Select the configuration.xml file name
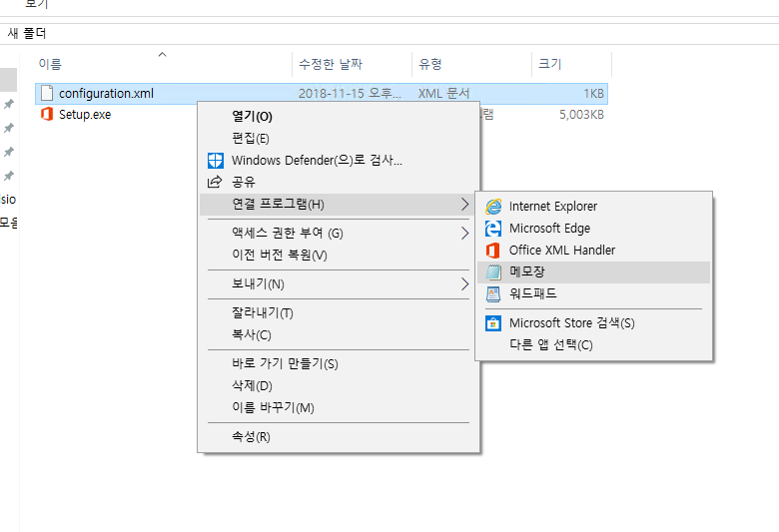The width and height of the screenshot is (779, 532). pyautogui.click(x=106, y=94)
